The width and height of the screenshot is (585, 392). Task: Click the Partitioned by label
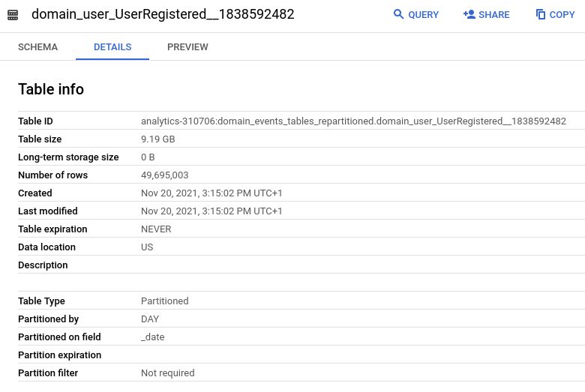pos(49,319)
